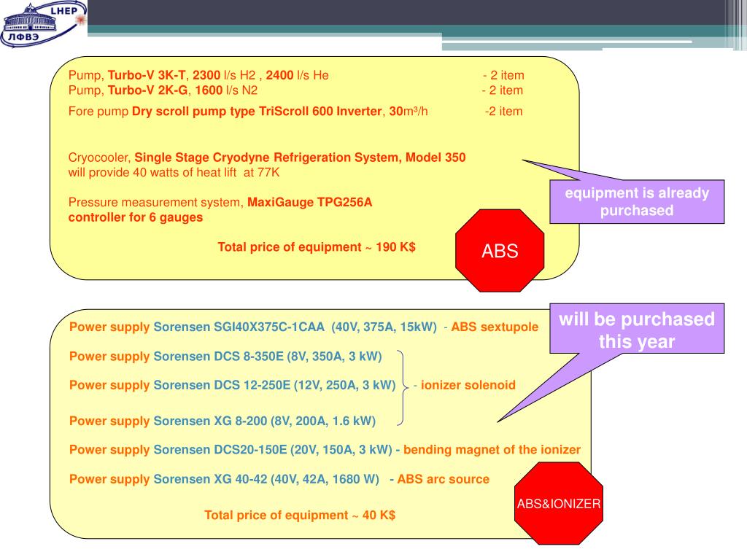Click the 'ABS arc source' label
The image size is (747, 560).
pyautogui.click(x=443, y=479)
